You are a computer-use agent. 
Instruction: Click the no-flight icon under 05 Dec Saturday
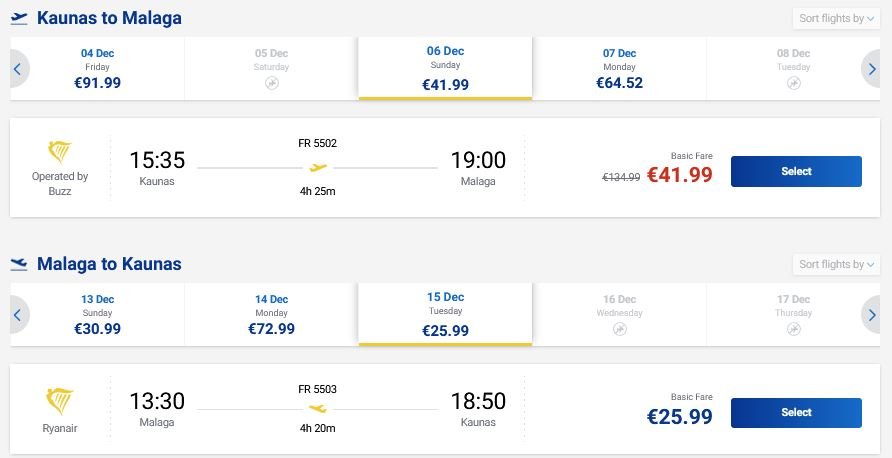click(272, 84)
